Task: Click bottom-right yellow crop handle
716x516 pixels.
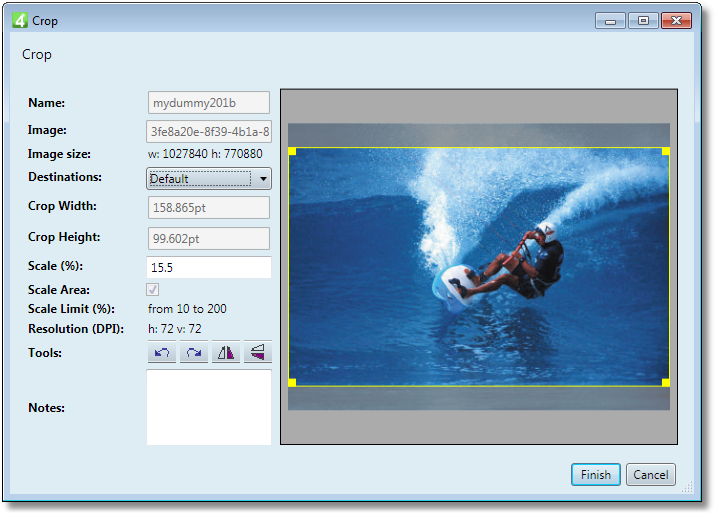Action: pos(666,382)
